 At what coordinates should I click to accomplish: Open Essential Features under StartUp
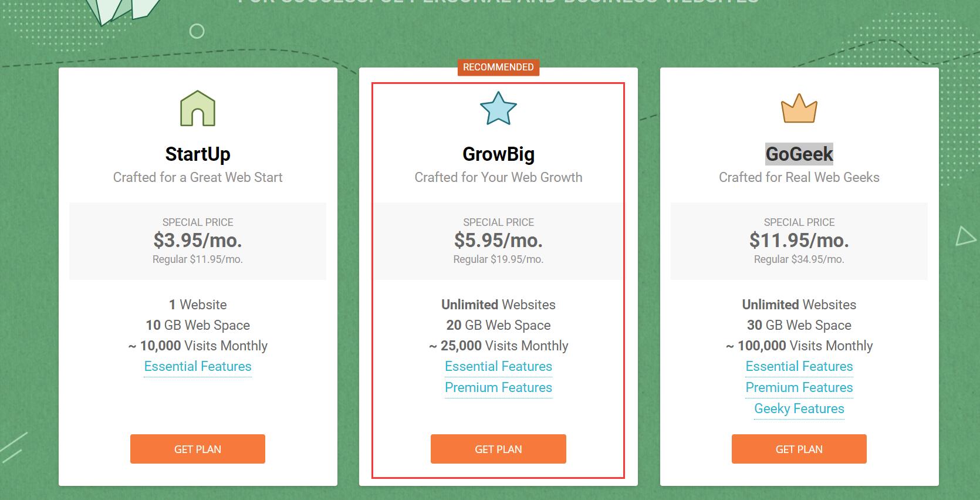coord(198,366)
